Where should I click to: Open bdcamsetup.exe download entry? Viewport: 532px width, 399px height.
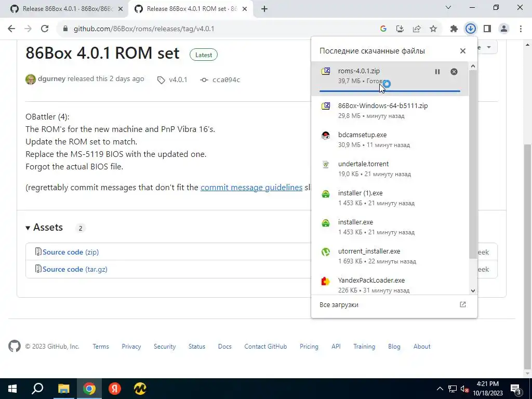(x=390, y=140)
